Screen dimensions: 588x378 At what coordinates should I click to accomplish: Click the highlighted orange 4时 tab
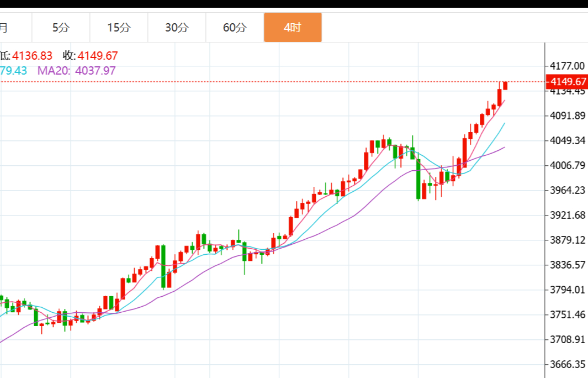pyautogui.click(x=293, y=28)
